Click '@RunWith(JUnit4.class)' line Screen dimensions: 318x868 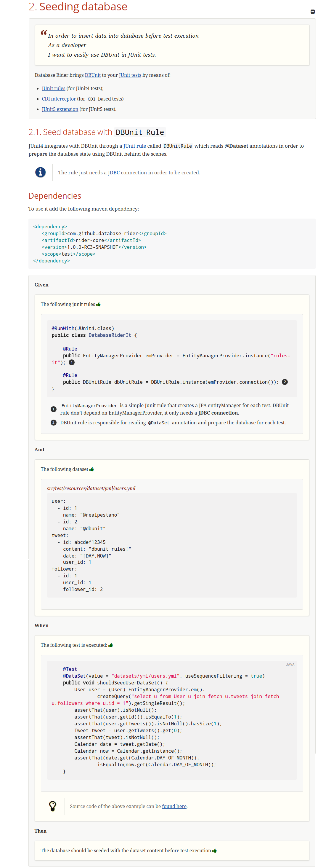(x=83, y=329)
